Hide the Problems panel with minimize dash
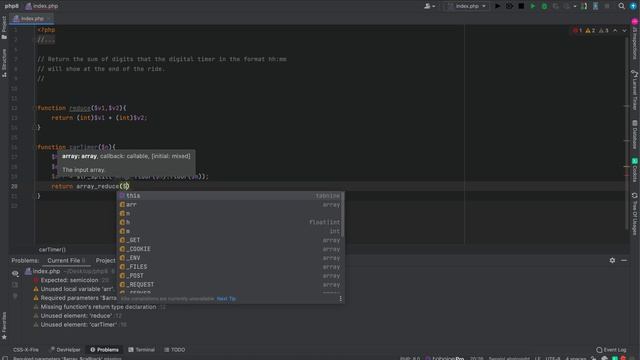The image size is (640, 360). tap(624, 260)
